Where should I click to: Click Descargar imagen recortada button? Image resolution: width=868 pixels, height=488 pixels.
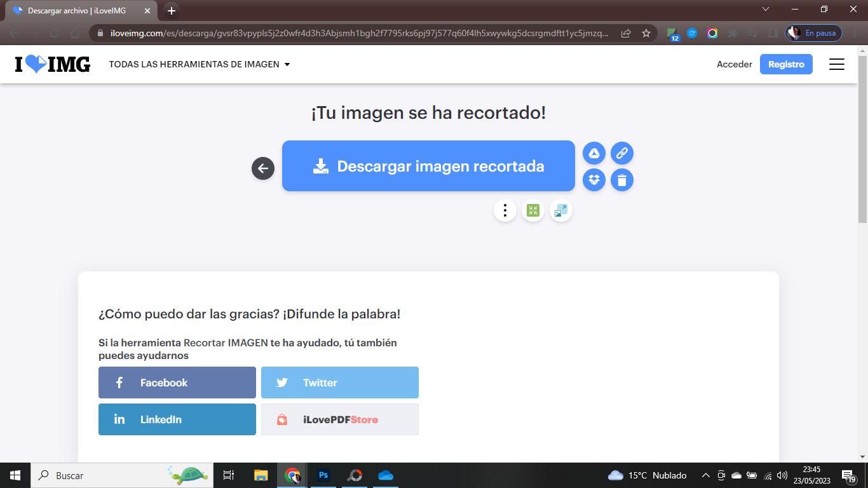pyautogui.click(x=428, y=166)
